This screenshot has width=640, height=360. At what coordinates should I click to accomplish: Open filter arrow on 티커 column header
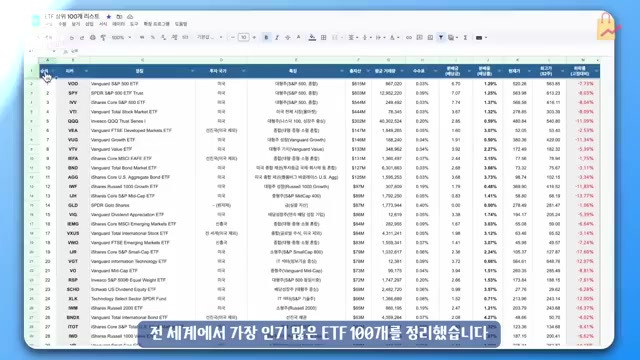[86, 71]
